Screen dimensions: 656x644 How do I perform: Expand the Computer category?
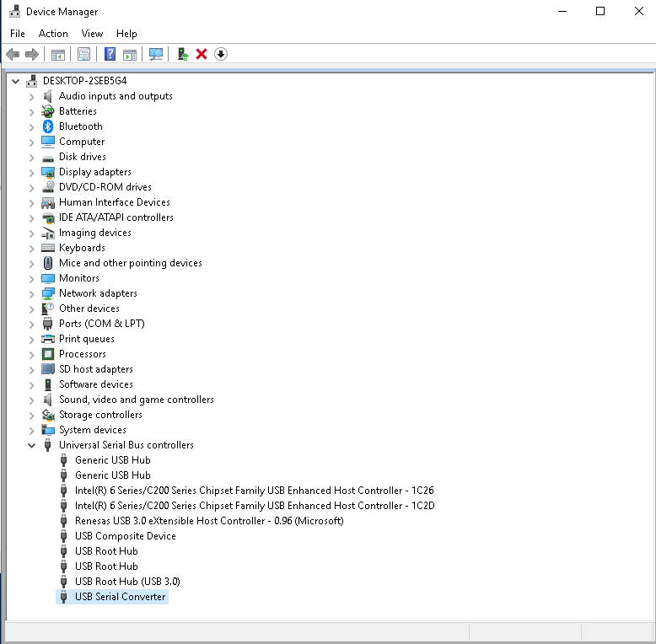[x=32, y=142]
